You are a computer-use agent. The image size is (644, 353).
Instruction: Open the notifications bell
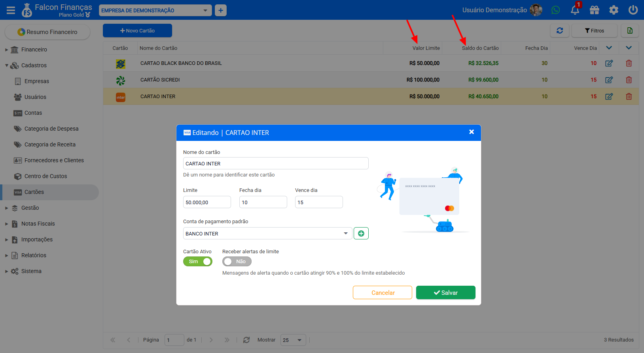575,10
